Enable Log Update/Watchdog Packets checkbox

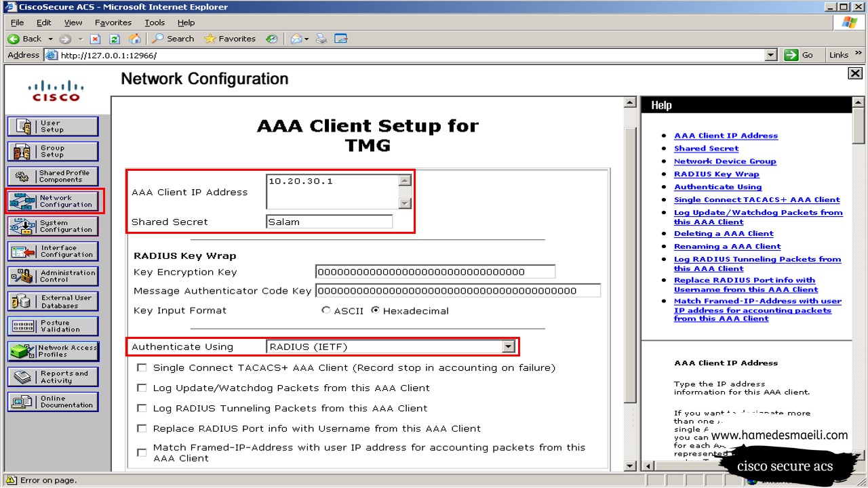[142, 388]
